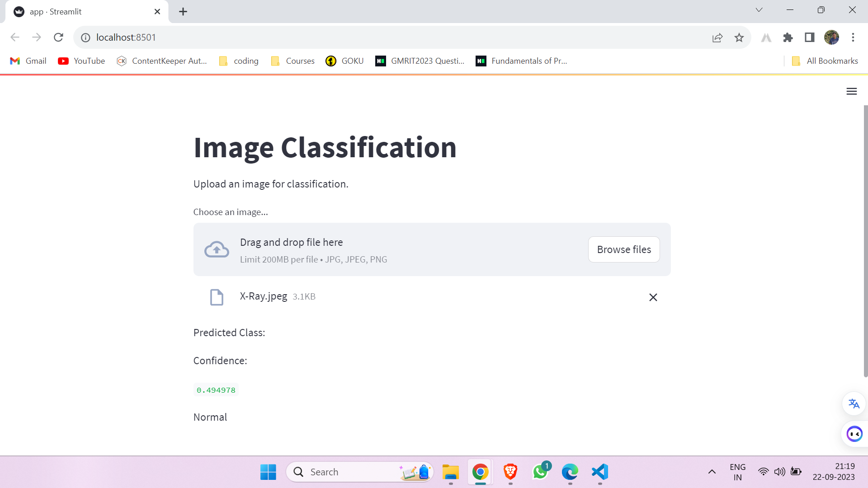Click the page vertical scrollbar
This screenshot has width=868, height=488.
tap(865, 239)
